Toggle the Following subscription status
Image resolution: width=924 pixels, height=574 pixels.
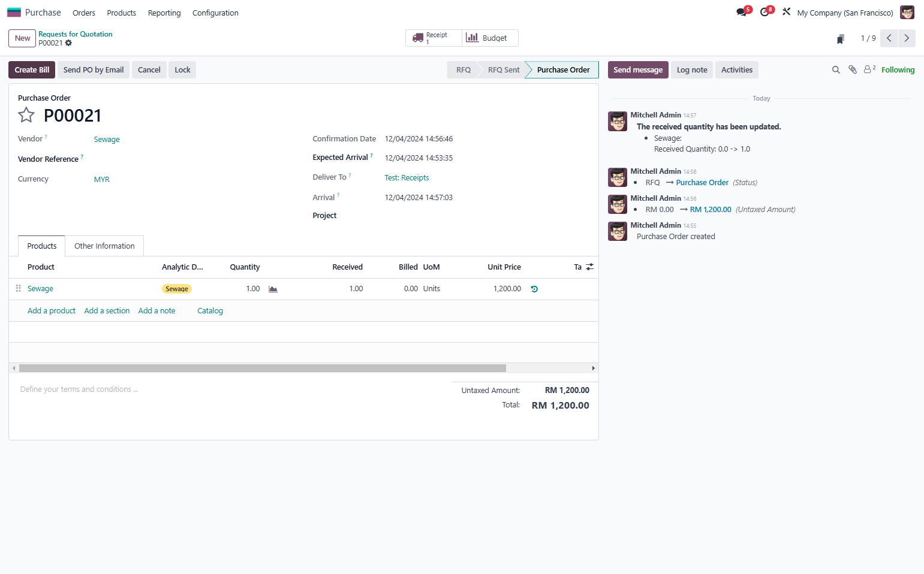[x=898, y=70]
